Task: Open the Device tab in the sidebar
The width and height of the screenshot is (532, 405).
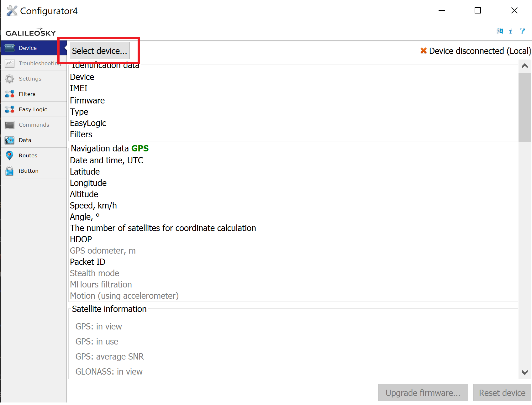Action: pyautogui.click(x=34, y=48)
